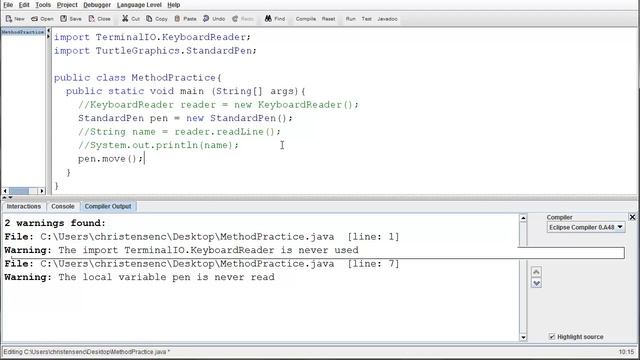Switch to the Console tab

[x=63, y=207]
